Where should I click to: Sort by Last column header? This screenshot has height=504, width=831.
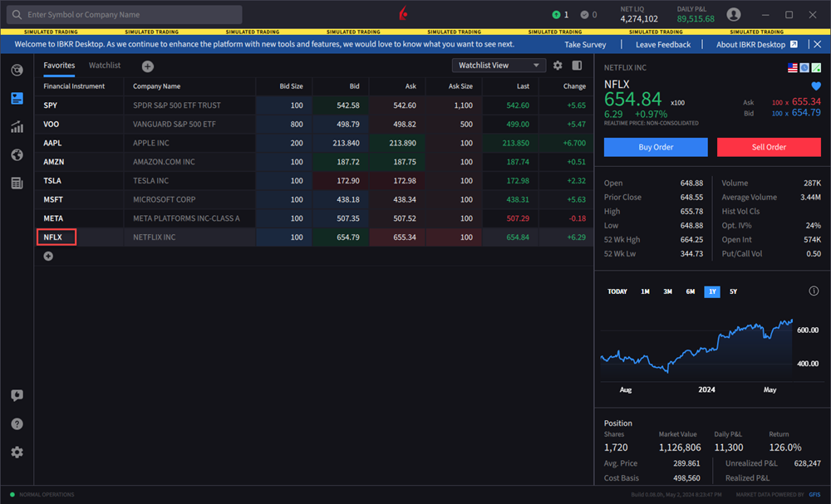(x=523, y=86)
